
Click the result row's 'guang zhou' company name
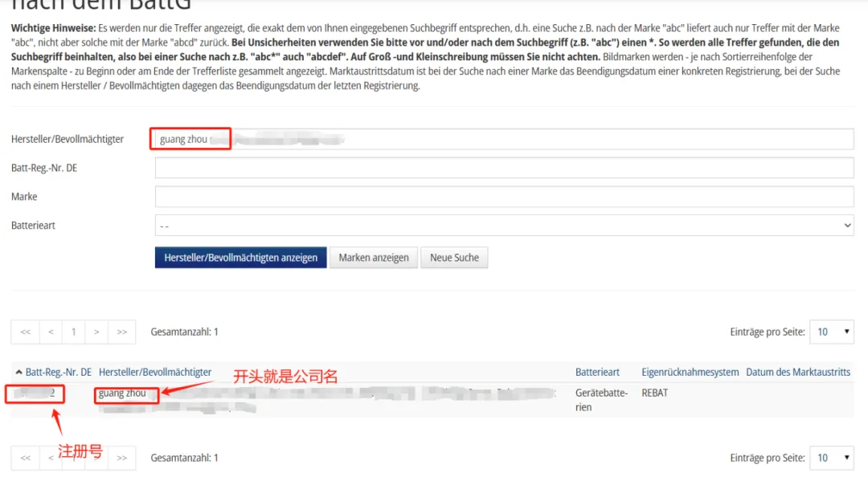point(122,393)
